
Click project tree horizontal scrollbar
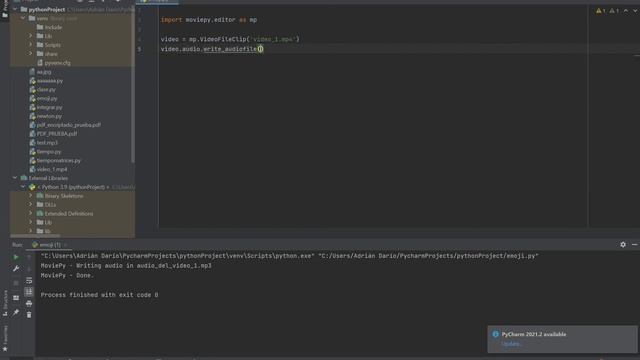(35, 236)
